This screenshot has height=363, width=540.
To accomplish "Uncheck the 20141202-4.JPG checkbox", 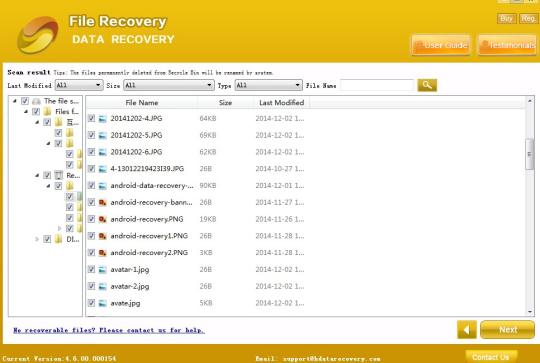I will [91, 118].
